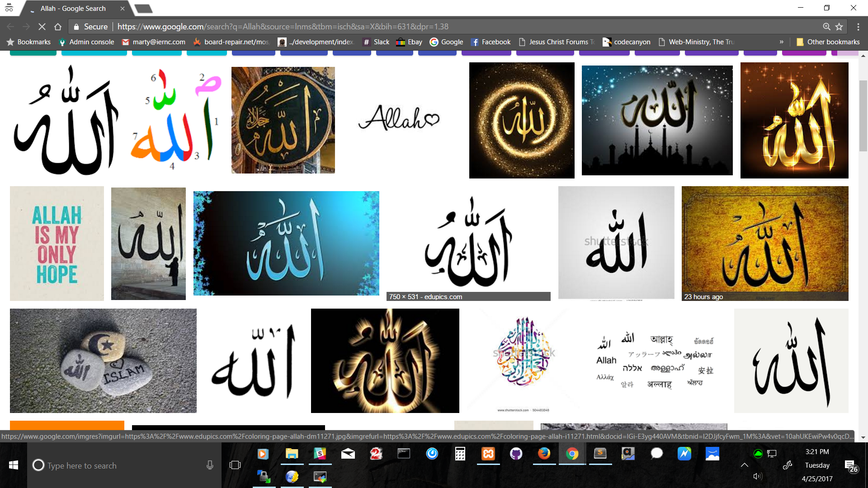Open Windows Task View
The width and height of the screenshot is (868, 488).
[x=235, y=465]
